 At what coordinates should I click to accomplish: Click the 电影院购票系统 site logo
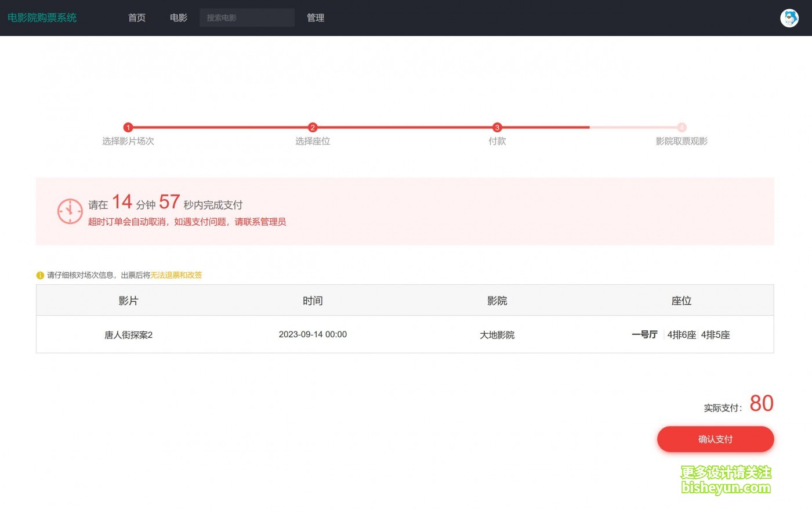click(42, 18)
